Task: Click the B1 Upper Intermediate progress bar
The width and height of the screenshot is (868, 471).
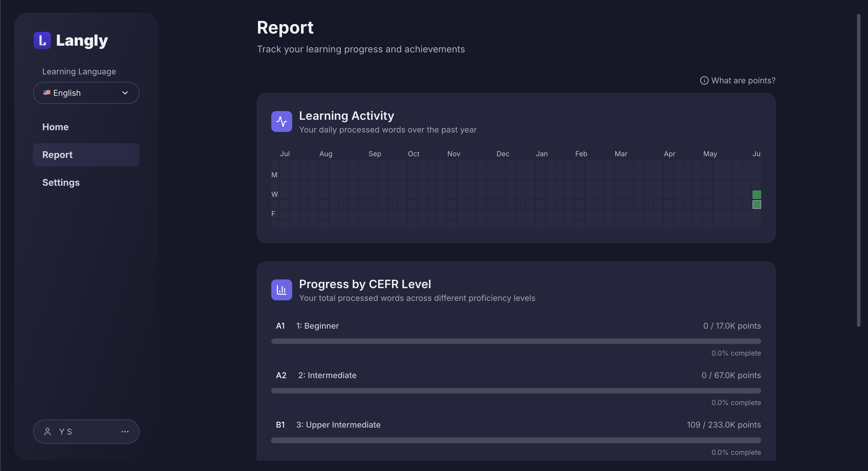Action: [516, 440]
